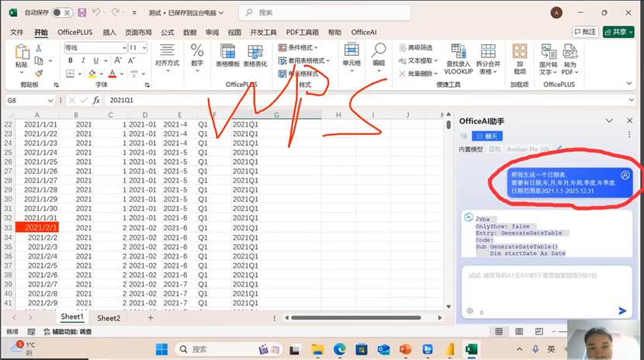The width and height of the screenshot is (644, 360).
Task: Open the 文件 menu tab
Action: (17, 32)
